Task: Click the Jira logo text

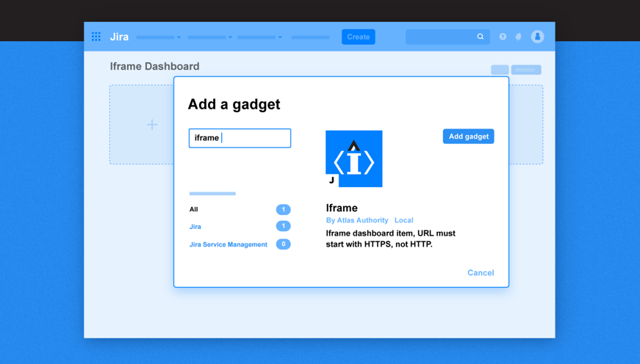Action: 119,37
